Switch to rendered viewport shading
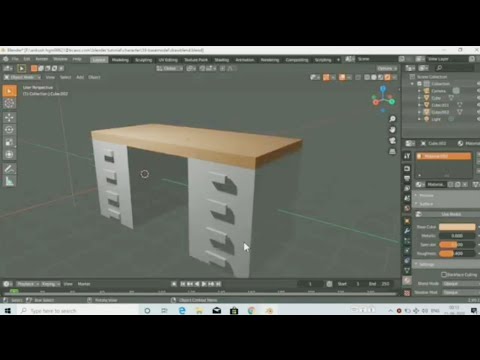 [x=387, y=77]
